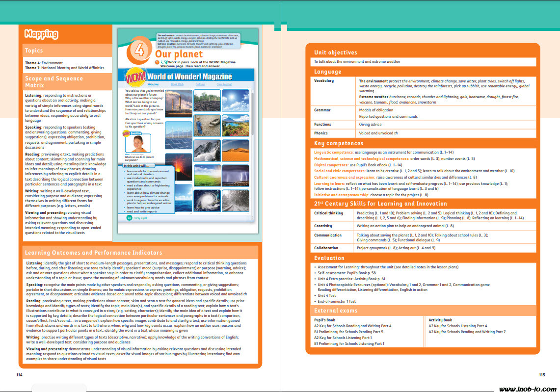Screen dimensions: 560x392
Task: Click the lightning storm photo
Action: [236, 176]
